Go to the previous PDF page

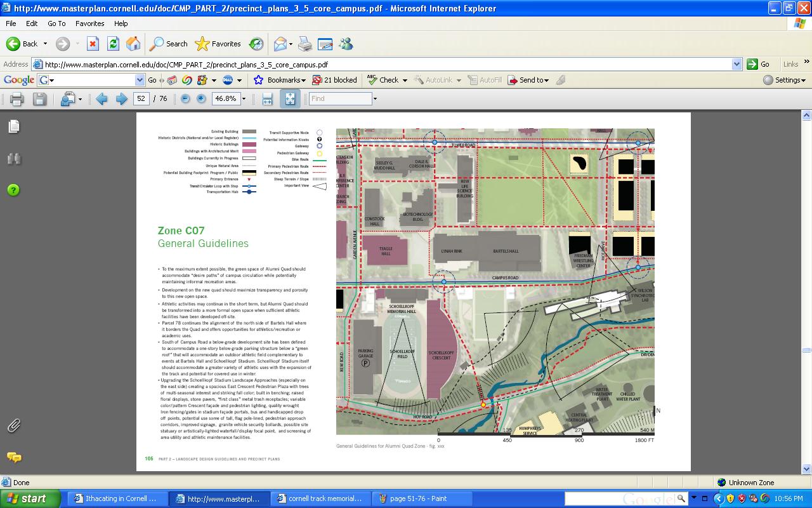tap(101, 99)
